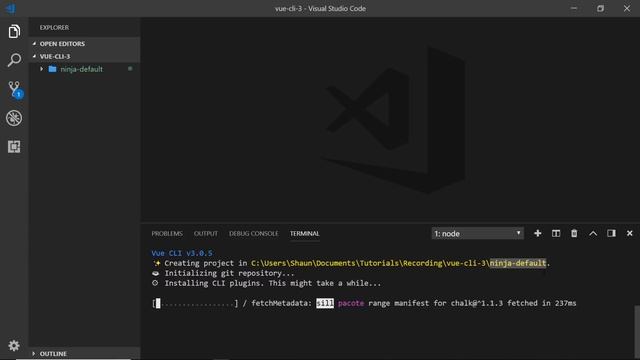Expand the OUTLINE section
This screenshot has width=640, height=360.
(x=84, y=353)
